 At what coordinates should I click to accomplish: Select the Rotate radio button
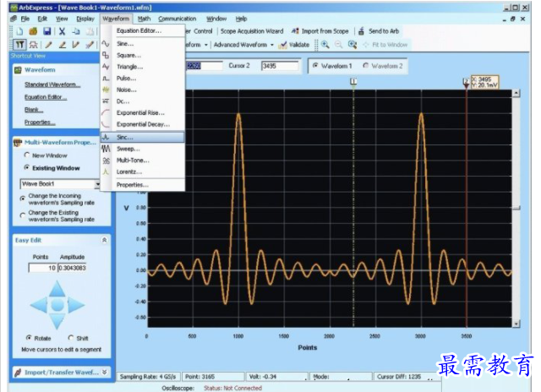(x=29, y=338)
